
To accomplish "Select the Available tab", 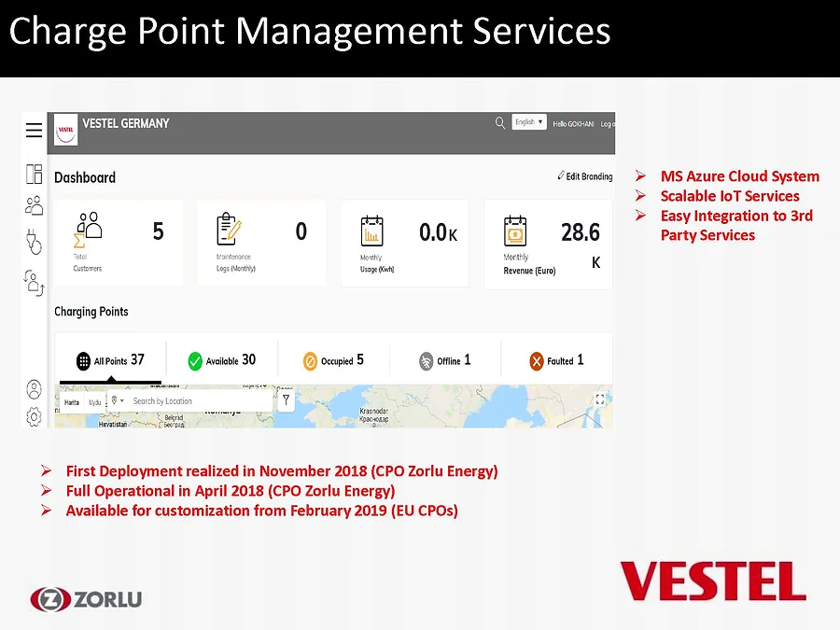I will click(222, 360).
